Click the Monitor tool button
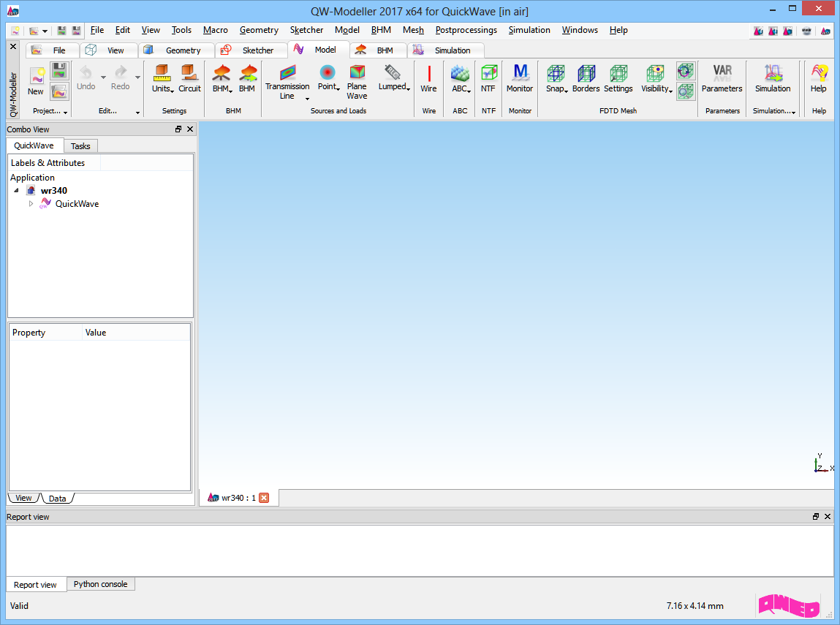Viewport: 840px width, 625px height. 520,78
